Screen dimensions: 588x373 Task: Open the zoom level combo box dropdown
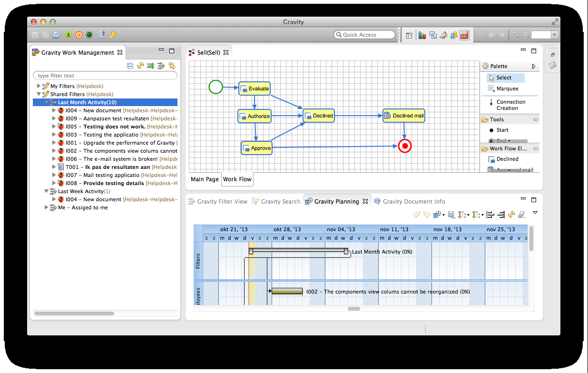tap(554, 35)
